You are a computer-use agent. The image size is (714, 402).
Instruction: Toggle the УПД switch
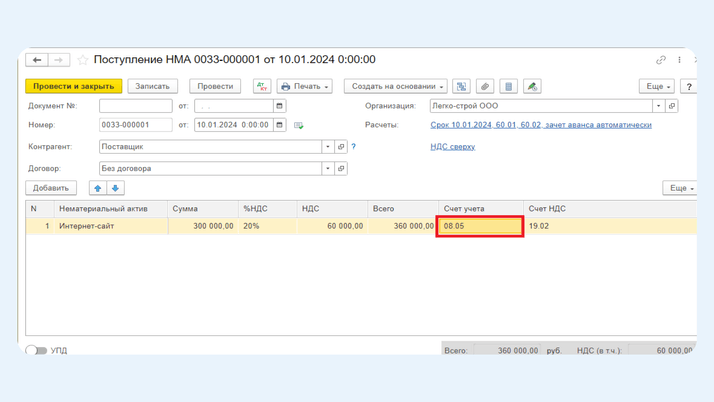[36, 350]
